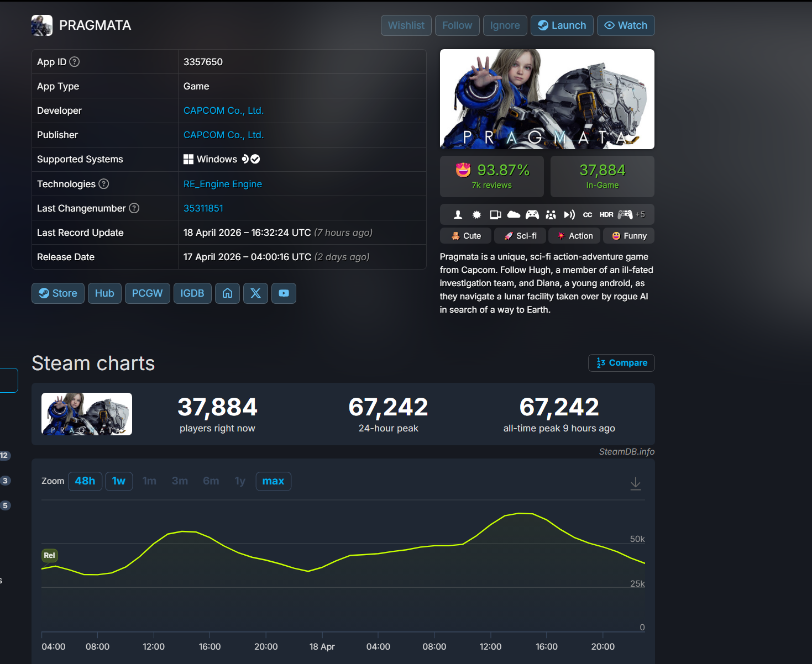Watch this app for updates
This screenshot has height=664, width=812.
(626, 25)
